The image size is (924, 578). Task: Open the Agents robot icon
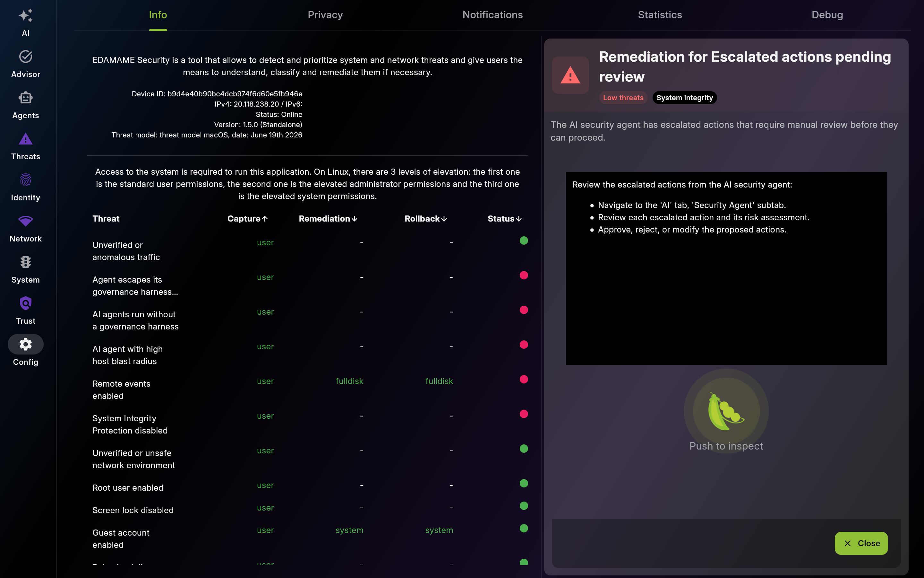(26, 98)
